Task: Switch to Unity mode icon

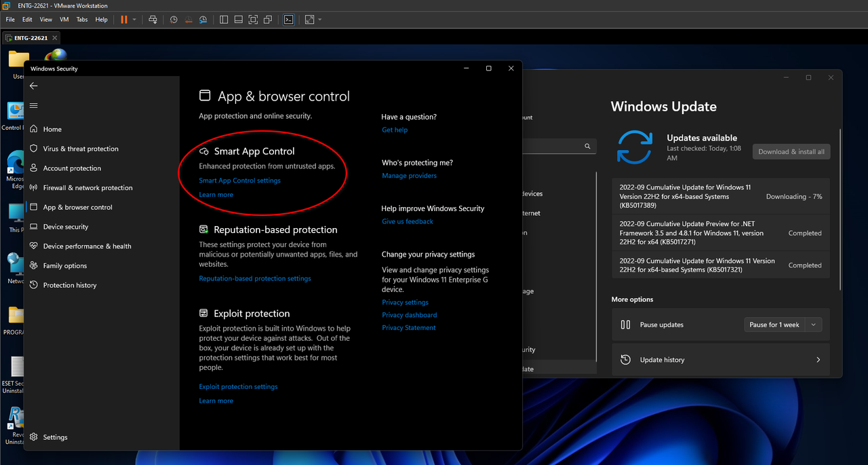Action: [x=268, y=20]
